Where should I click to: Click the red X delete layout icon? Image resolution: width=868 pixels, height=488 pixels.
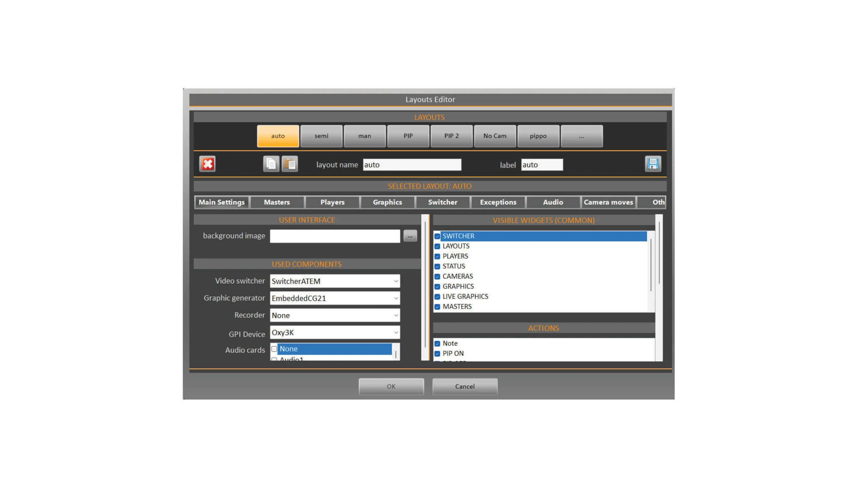coord(207,164)
